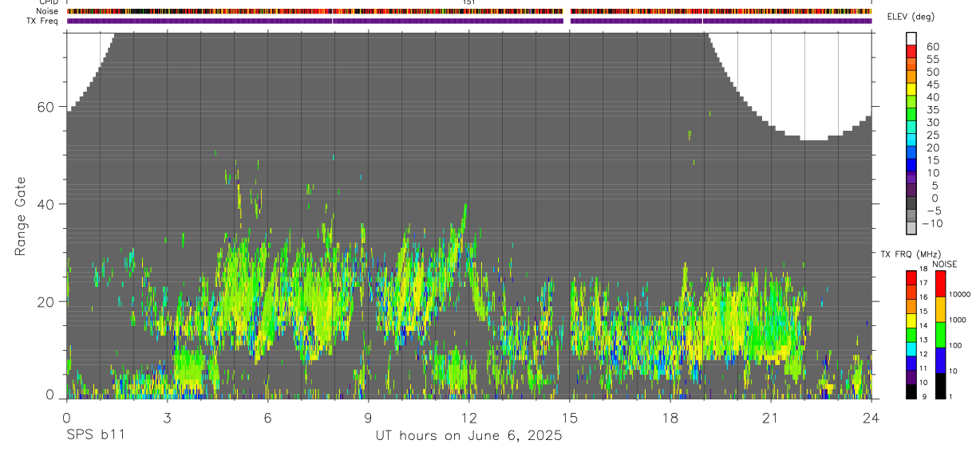Click the yellow 45 degree elevation swatch
980x452 pixels.
point(911,89)
